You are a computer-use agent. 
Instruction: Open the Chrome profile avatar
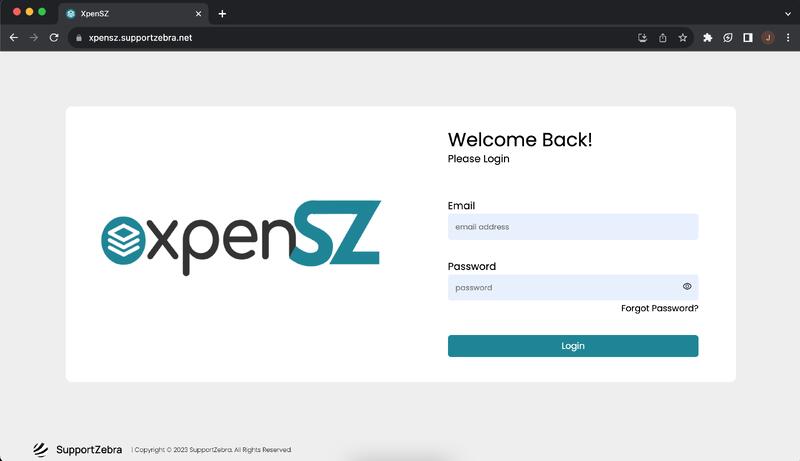[x=768, y=38]
